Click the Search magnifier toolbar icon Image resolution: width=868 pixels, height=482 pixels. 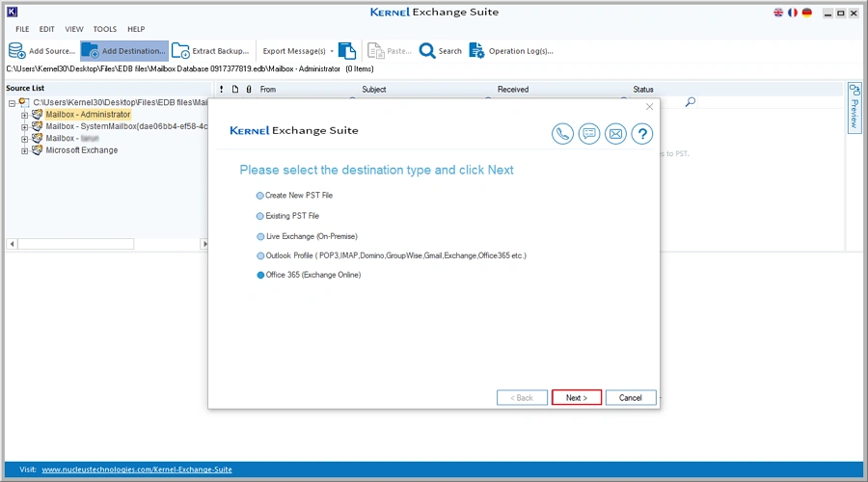pos(427,51)
